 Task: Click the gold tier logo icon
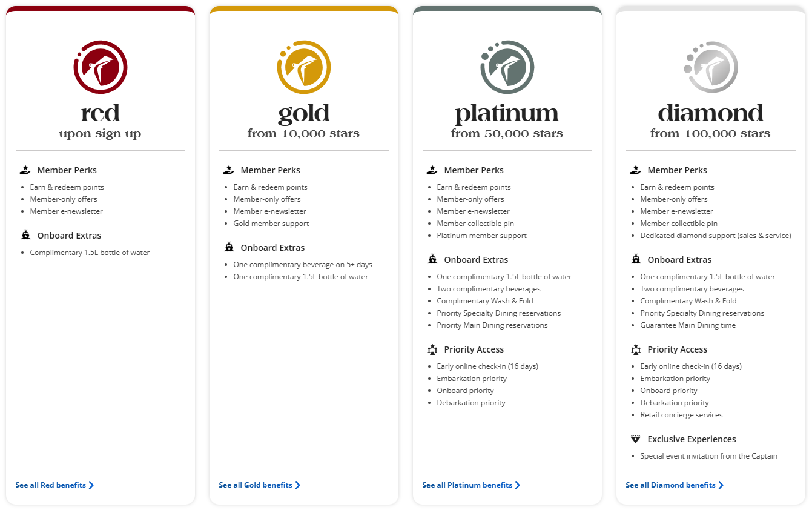pyautogui.click(x=304, y=67)
